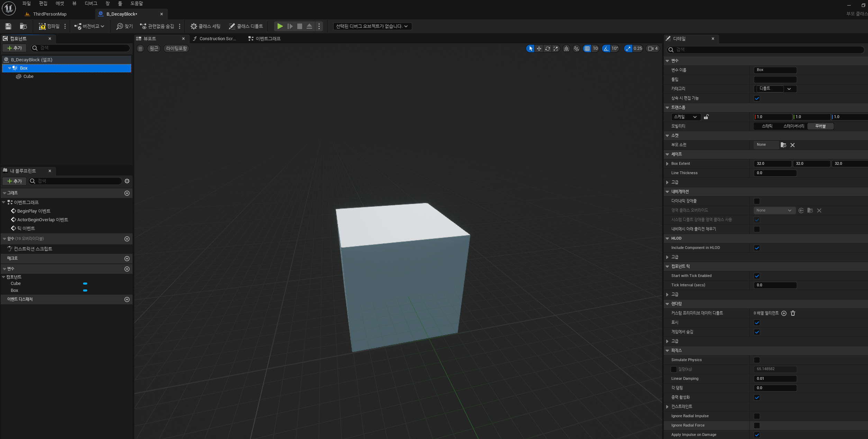Open the 카테고리 디폴트 dropdown
Viewport: 868px width, 439px height.
tap(775, 89)
